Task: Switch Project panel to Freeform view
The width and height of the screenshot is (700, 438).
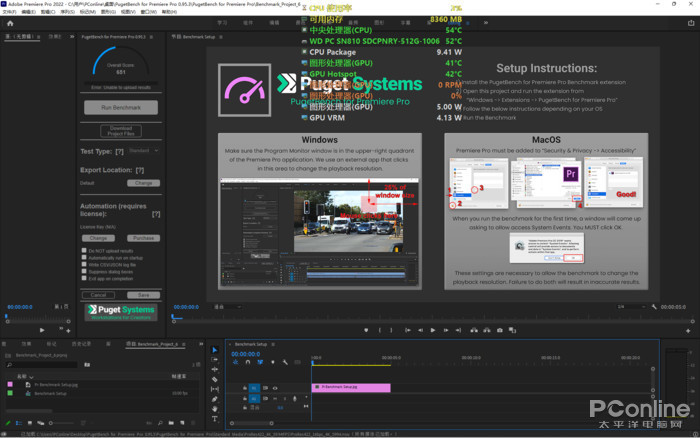Action: 41,423
